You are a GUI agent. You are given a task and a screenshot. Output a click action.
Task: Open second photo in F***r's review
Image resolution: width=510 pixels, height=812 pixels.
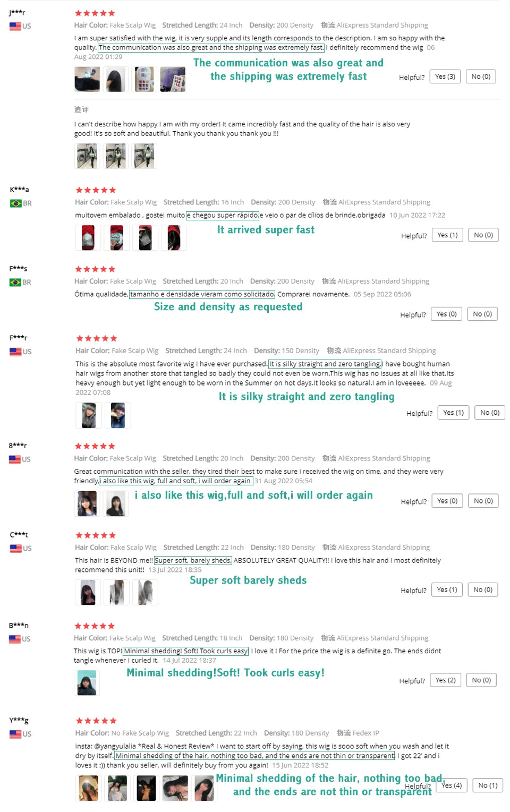tap(117, 415)
